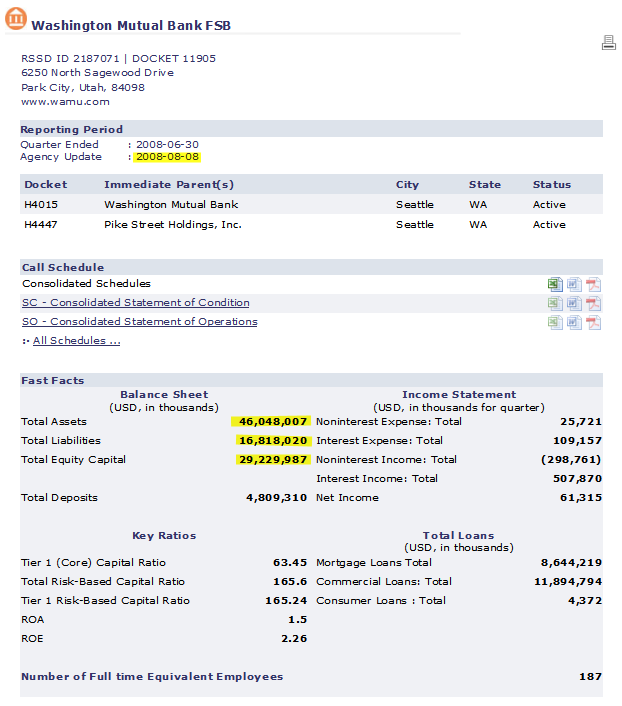Click Net Income value 61,315
This screenshot has width=622, height=706.
[x=581, y=498]
